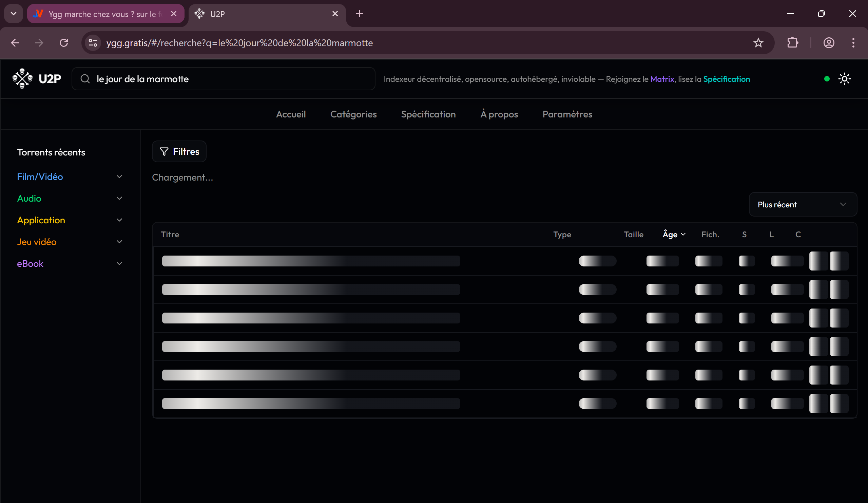Click the green connection status dot

point(827,79)
